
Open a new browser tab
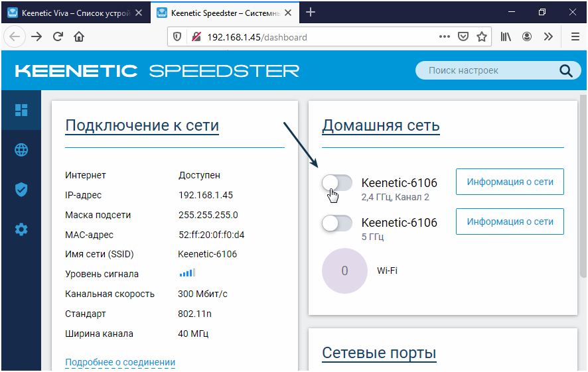tap(311, 13)
